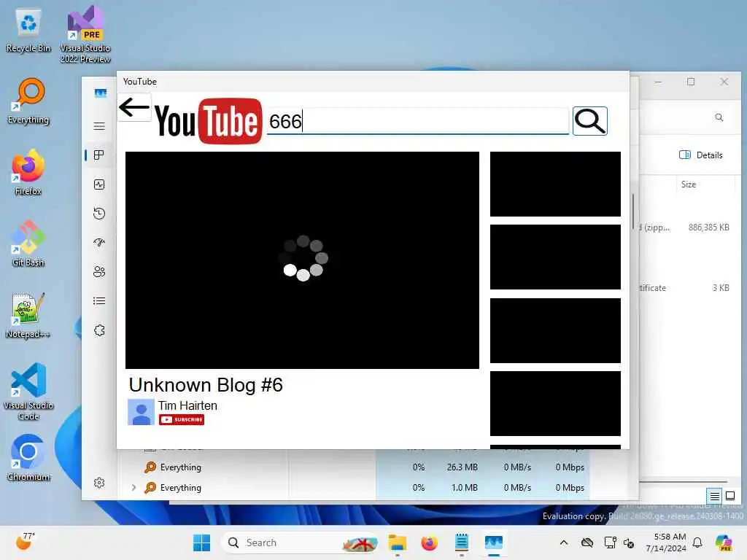Open Performance page in Task Manager sidebar
The width and height of the screenshot is (747, 560).
coord(99,184)
